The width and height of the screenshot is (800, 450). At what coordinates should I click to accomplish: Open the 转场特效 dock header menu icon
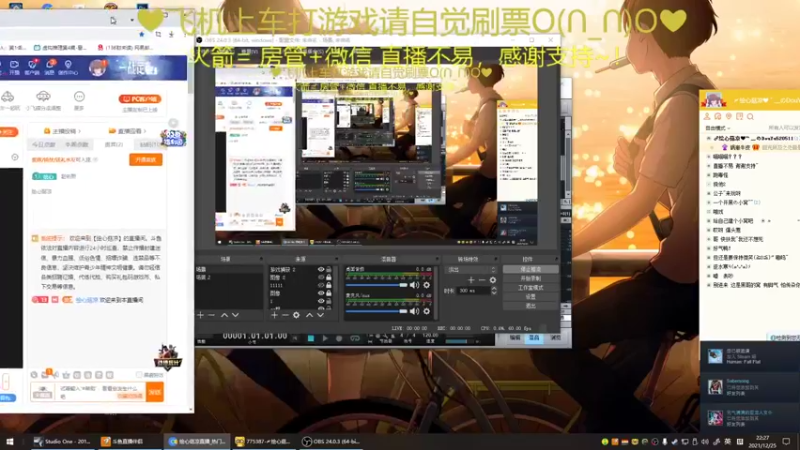[496, 259]
